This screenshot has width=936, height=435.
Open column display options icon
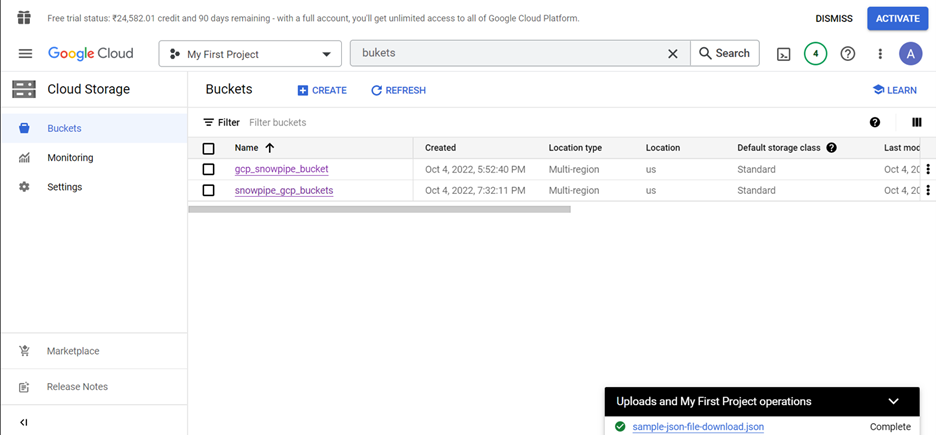[x=916, y=122]
